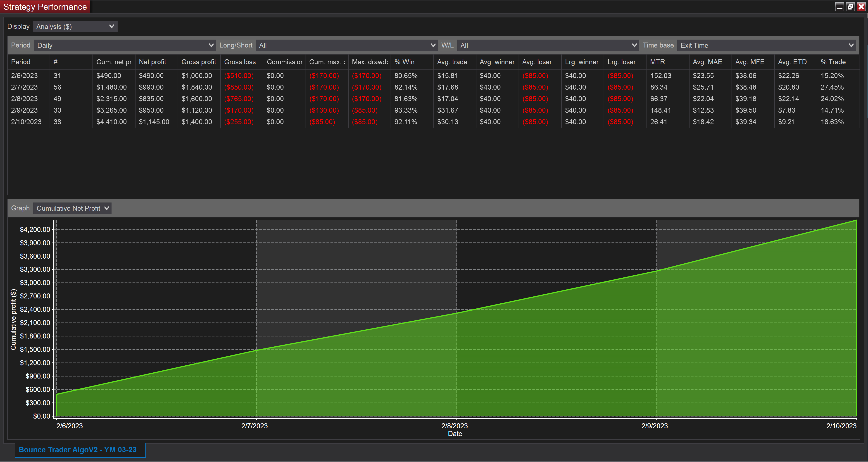This screenshot has height=462, width=868.
Task: Open the Graph Cumulative Net Profit dropdown
Action: tap(72, 208)
